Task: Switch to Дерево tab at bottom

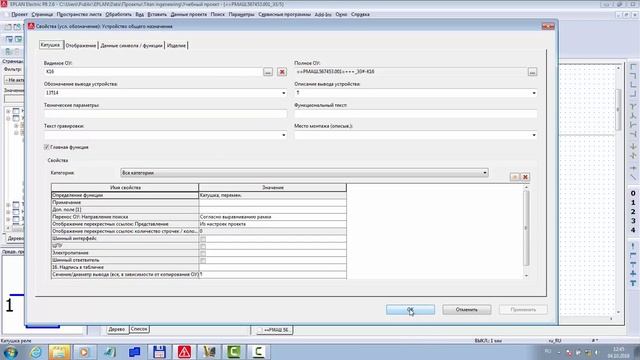Action: (x=117, y=329)
